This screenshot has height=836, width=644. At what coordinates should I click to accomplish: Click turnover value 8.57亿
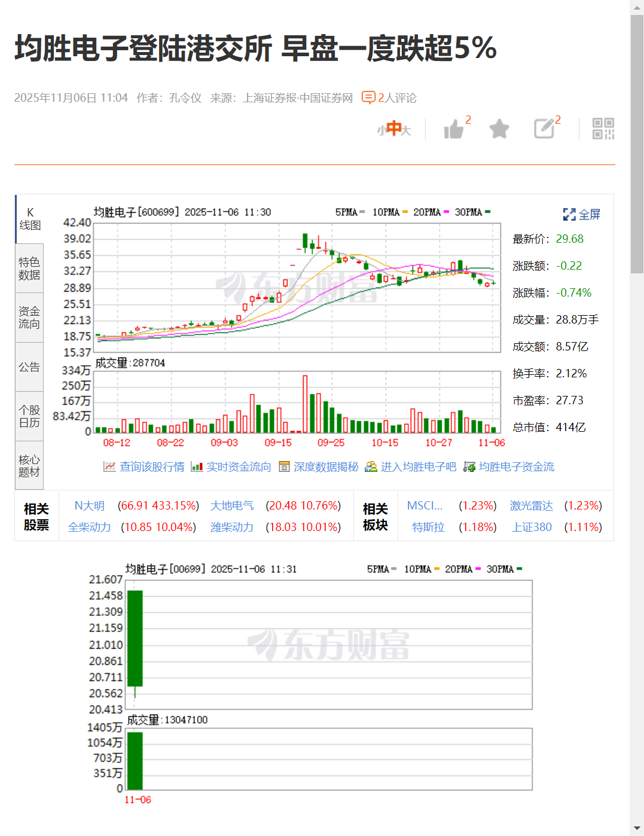click(572, 346)
